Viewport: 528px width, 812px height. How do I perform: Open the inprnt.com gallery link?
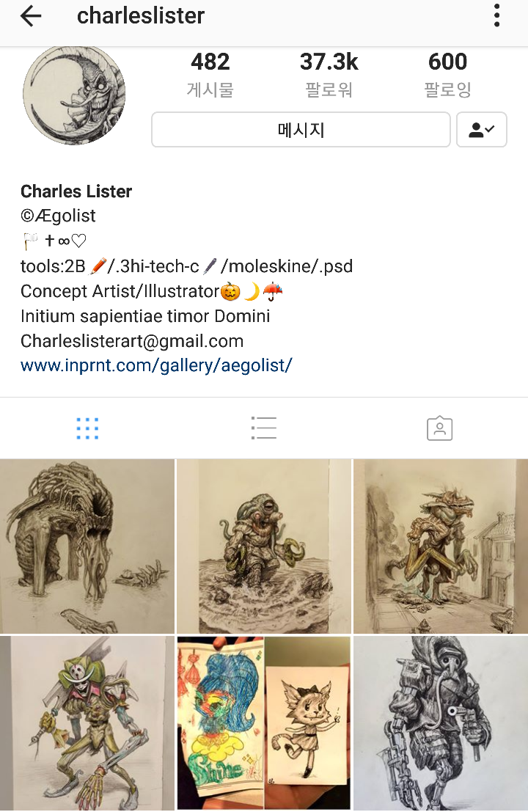pos(156,365)
